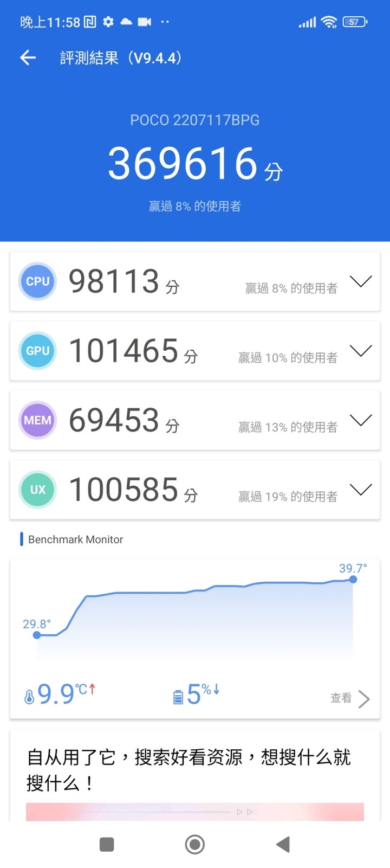Expand the GPU score details chevron
This screenshot has height=868, width=390.
[x=361, y=351]
